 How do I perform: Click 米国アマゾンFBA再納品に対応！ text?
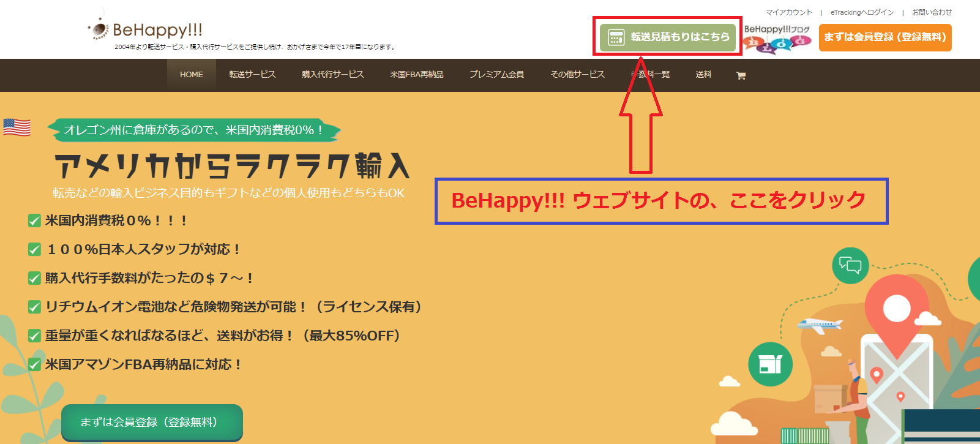point(144,364)
